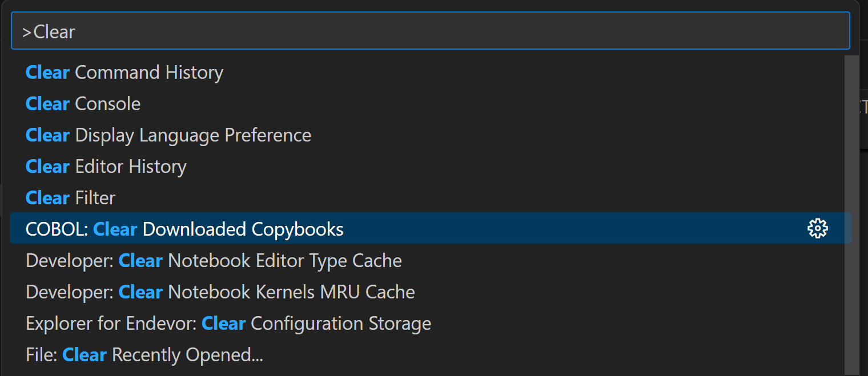Viewport: 868px width, 376px height.
Task: Run Explorer for Endevor: Clear Configuration Storage
Action: point(228,324)
